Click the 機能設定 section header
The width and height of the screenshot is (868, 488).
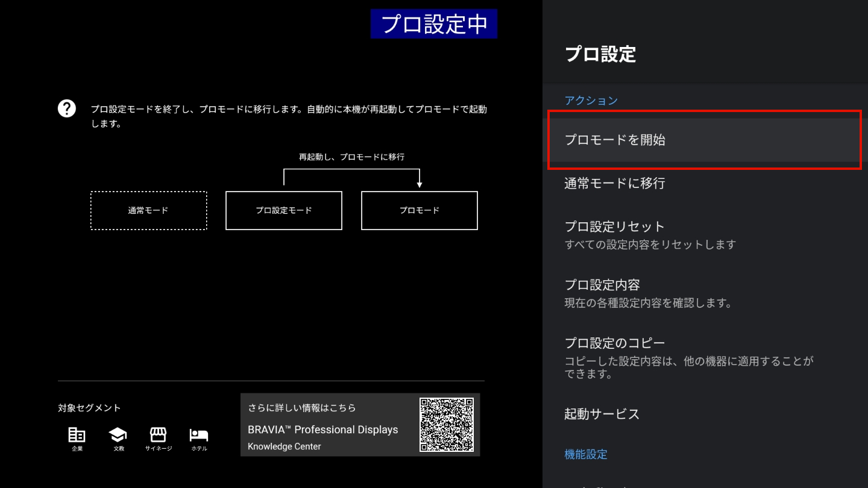point(586,454)
